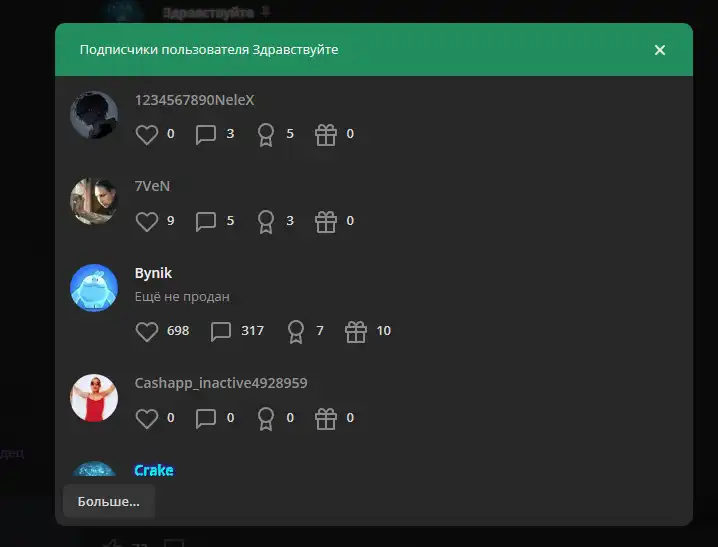Click the heart icon in 7VeN row
The width and height of the screenshot is (718, 547).
click(x=147, y=222)
